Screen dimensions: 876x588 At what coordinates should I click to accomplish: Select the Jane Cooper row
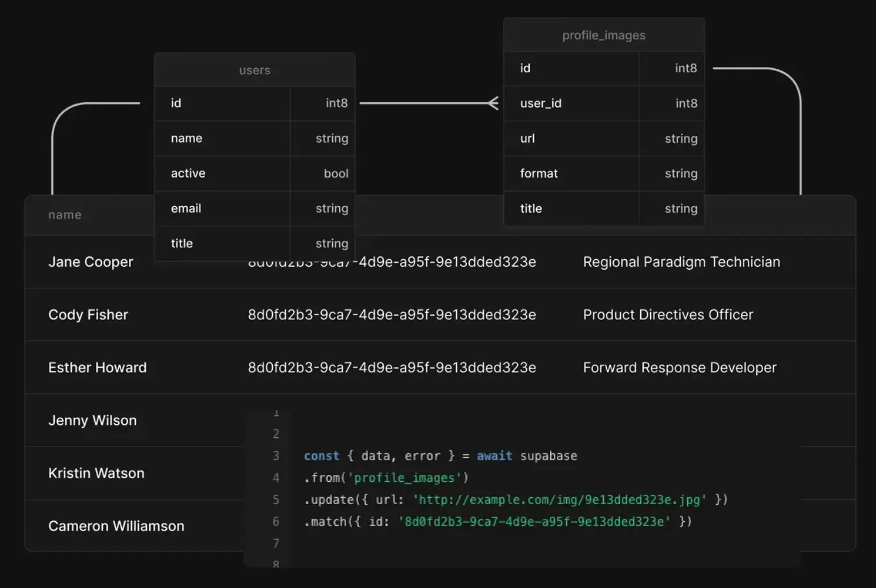pos(90,262)
